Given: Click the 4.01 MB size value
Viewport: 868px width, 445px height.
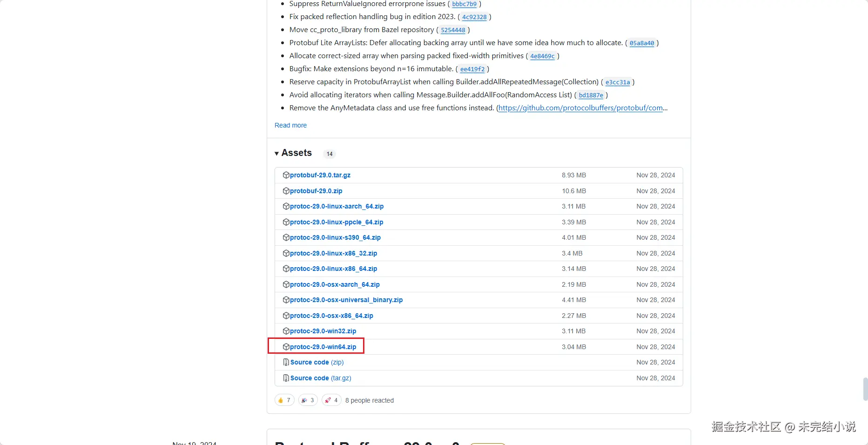Looking at the screenshot, I should (574, 237).
